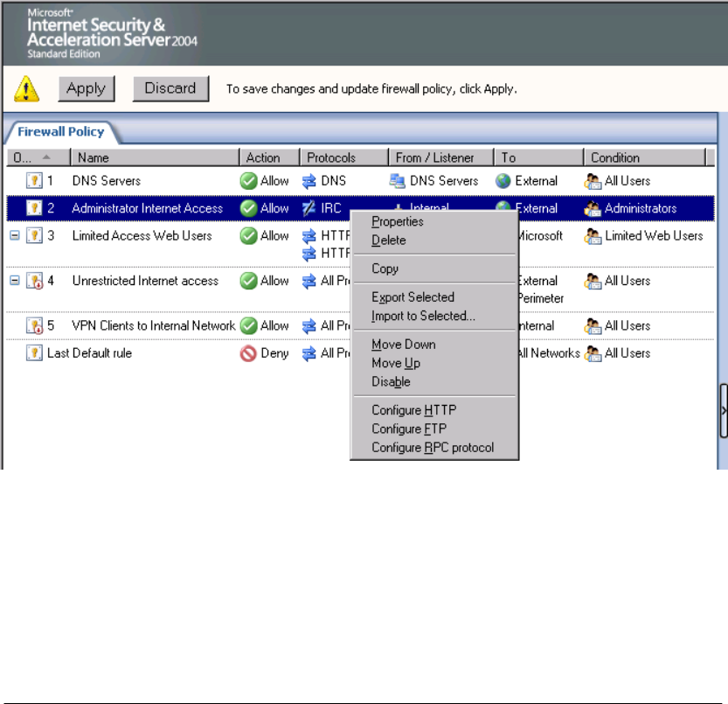The width and height of the screenshot is (728, 704).
Task: Click the Administrators user group icon
Action: [x=593, y=208]
